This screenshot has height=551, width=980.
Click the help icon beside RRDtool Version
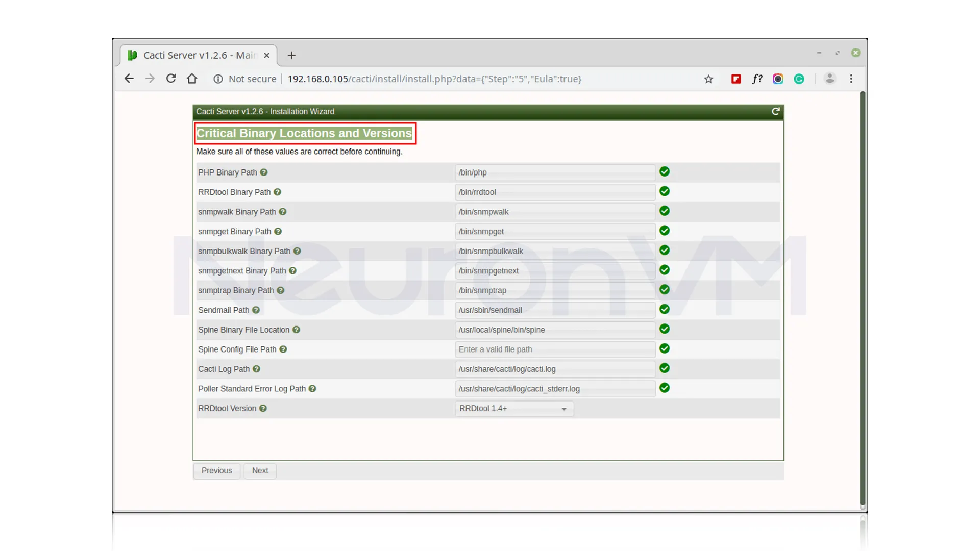pyautogui.click(x=263, y=408)
